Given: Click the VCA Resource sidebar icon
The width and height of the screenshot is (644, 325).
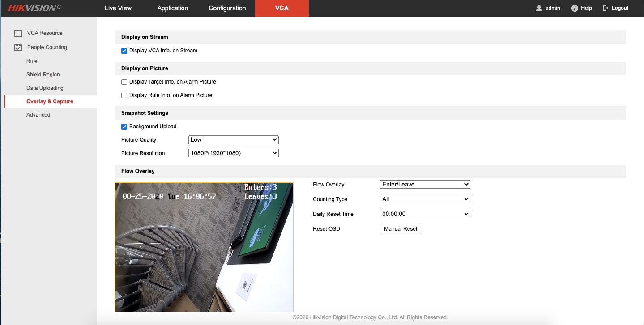Looking at the screenshot, I should [18, 33].
